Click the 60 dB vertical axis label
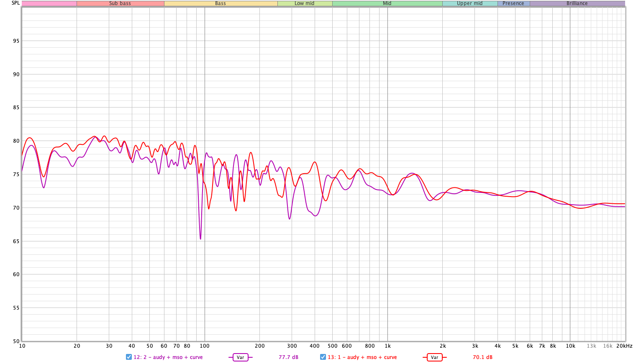The image size is (636, 364). coord(16,274)
